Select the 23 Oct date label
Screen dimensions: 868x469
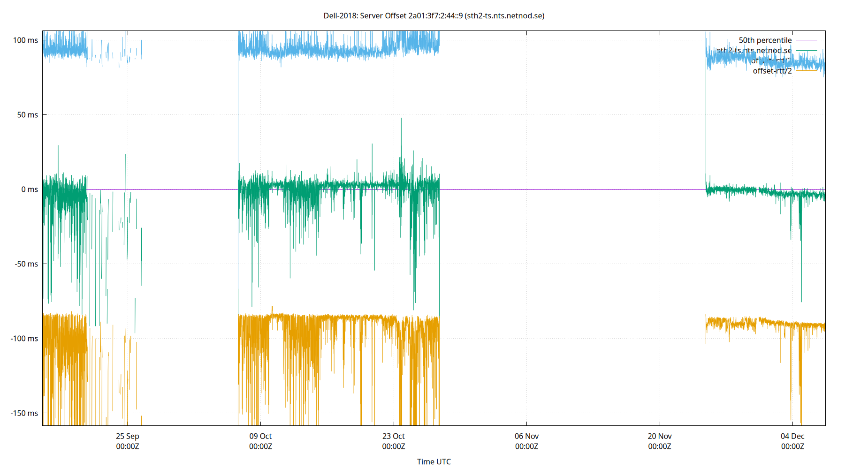[x=395, y=436]
